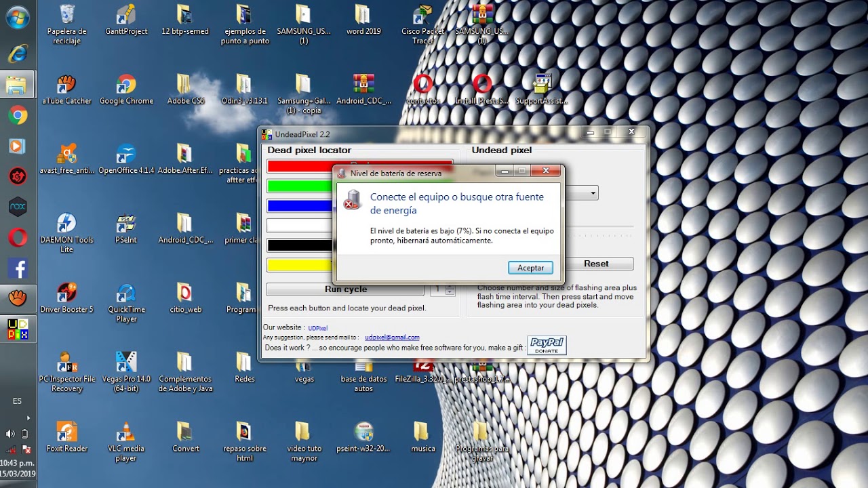Select the GanttProject desktop icon
The image size is (868, 488).
(126, 20)
